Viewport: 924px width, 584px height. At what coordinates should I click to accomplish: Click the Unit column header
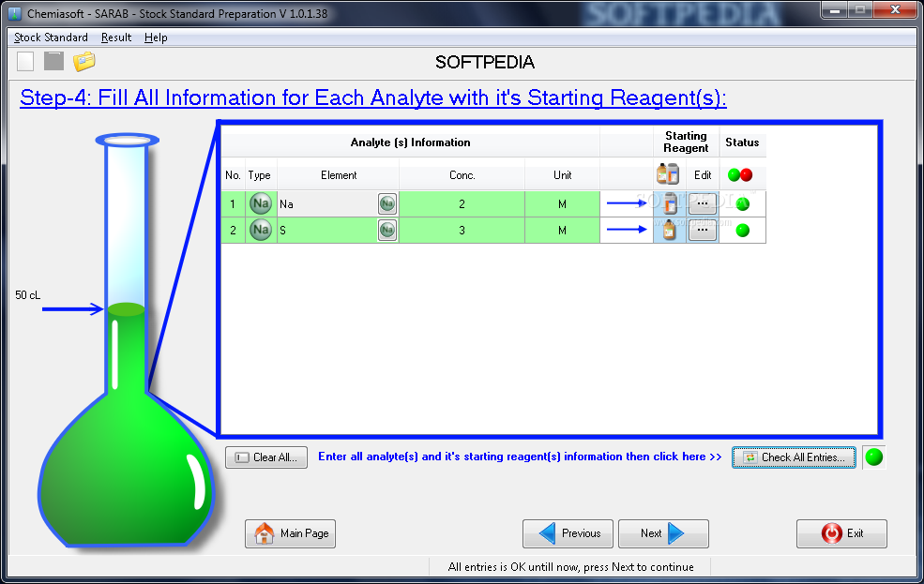[x=562, y=175]
